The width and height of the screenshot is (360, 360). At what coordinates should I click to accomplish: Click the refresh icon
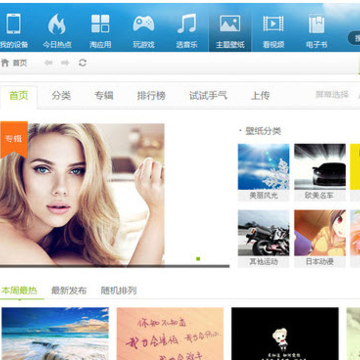(83, 63)
